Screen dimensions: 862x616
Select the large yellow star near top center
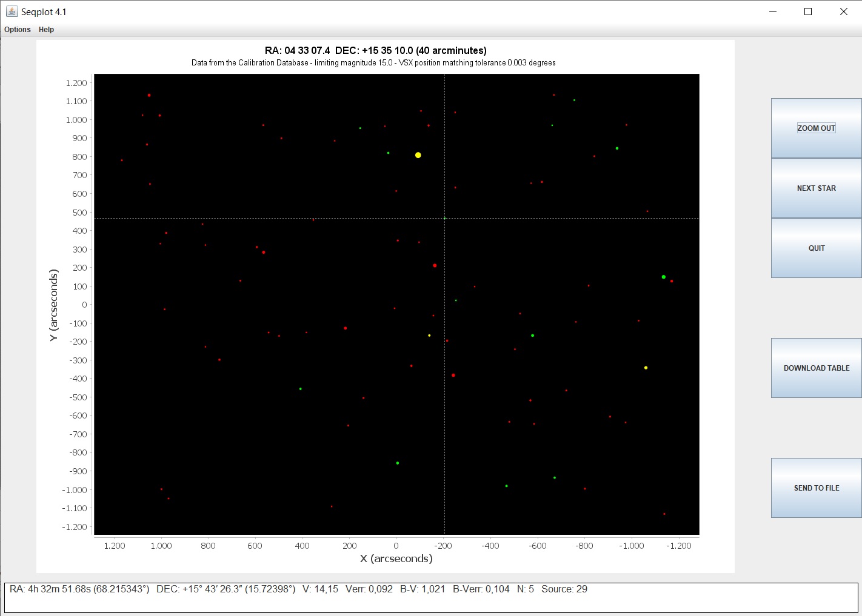point(418,155)
